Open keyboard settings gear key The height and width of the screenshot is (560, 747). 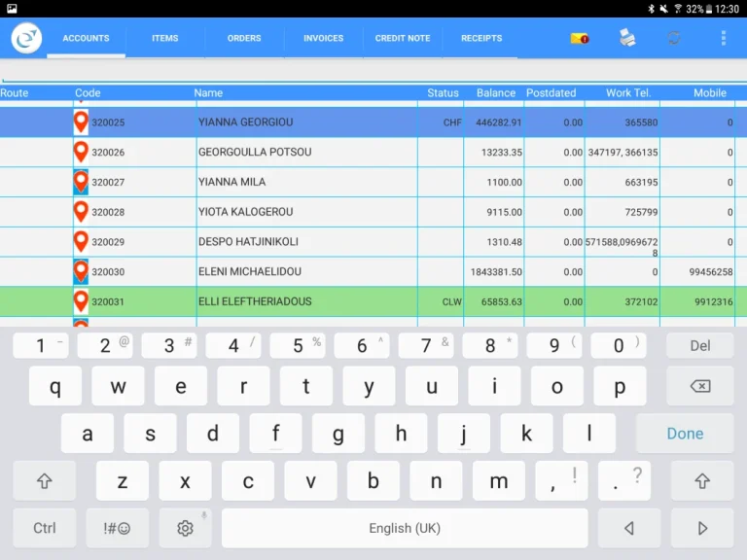(185, 528)
